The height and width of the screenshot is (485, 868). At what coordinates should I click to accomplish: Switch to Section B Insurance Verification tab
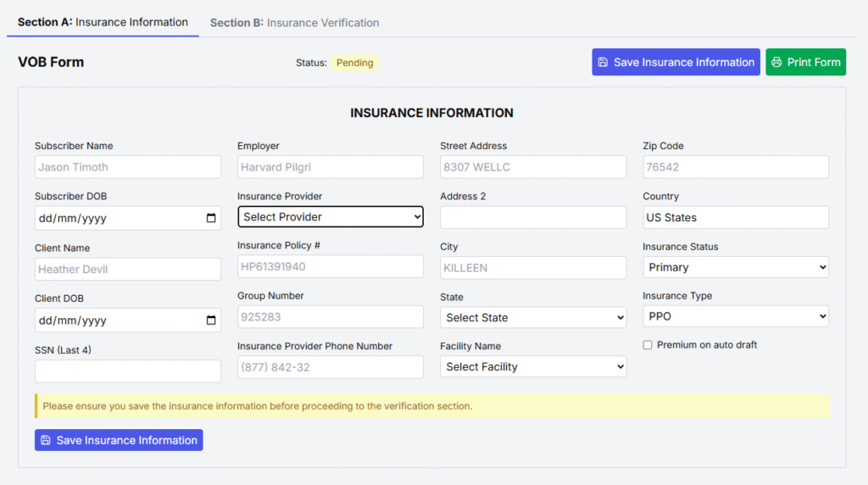(x=294, y=23)
